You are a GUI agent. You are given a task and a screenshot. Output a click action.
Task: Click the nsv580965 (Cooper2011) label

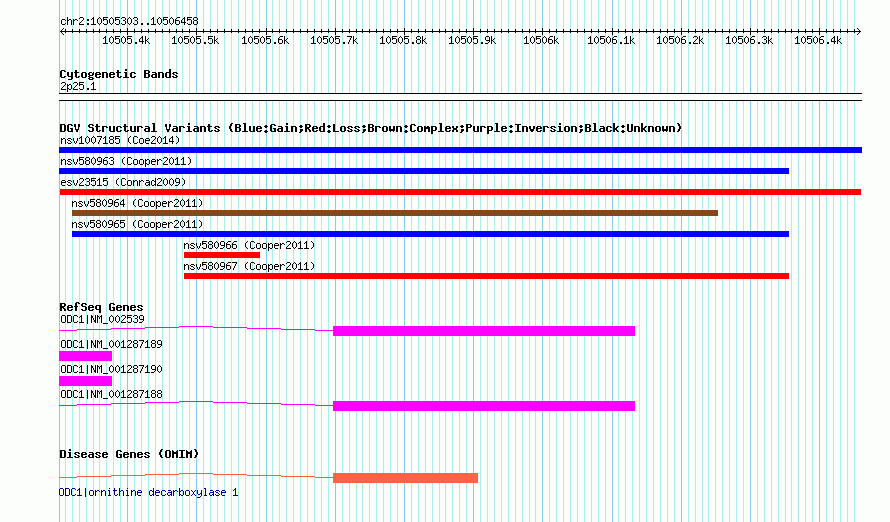(x=137, y=224)
